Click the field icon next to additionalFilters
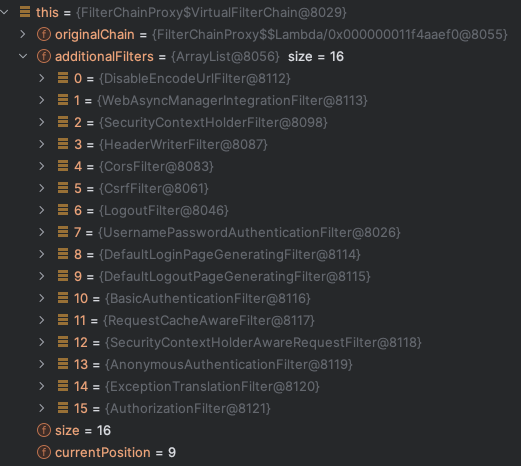The image size is (521, 466). 44,56
